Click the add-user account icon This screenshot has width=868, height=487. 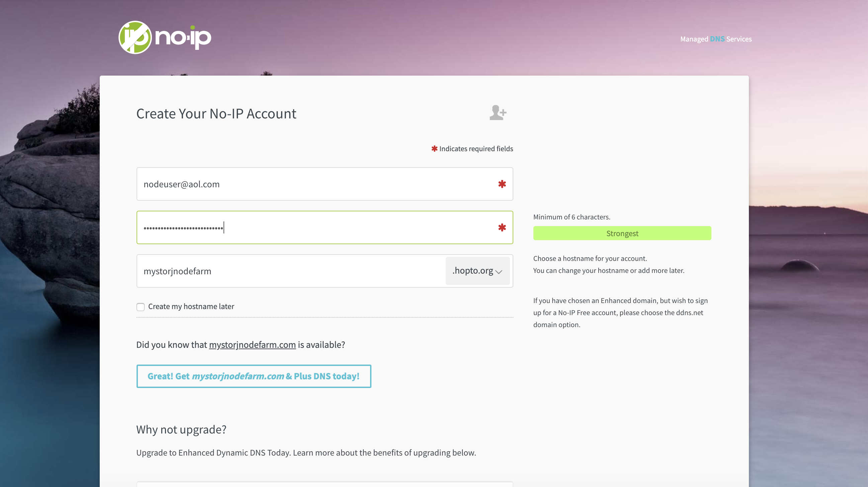pos(498,112)
